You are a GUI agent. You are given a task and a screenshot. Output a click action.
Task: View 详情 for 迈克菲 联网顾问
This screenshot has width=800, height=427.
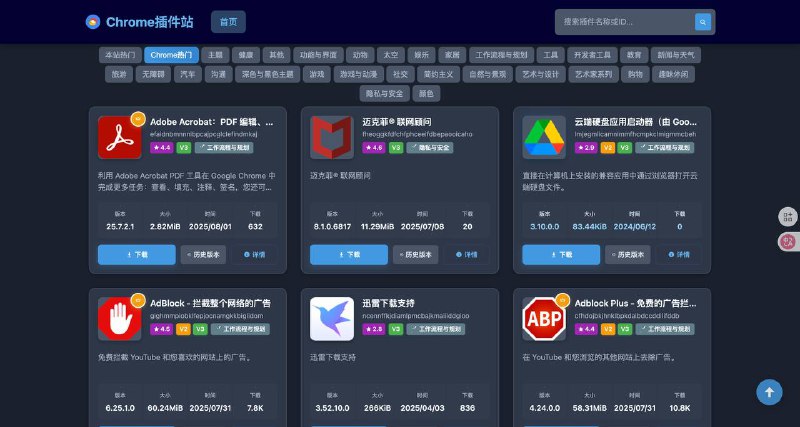(x=467, y=255)
